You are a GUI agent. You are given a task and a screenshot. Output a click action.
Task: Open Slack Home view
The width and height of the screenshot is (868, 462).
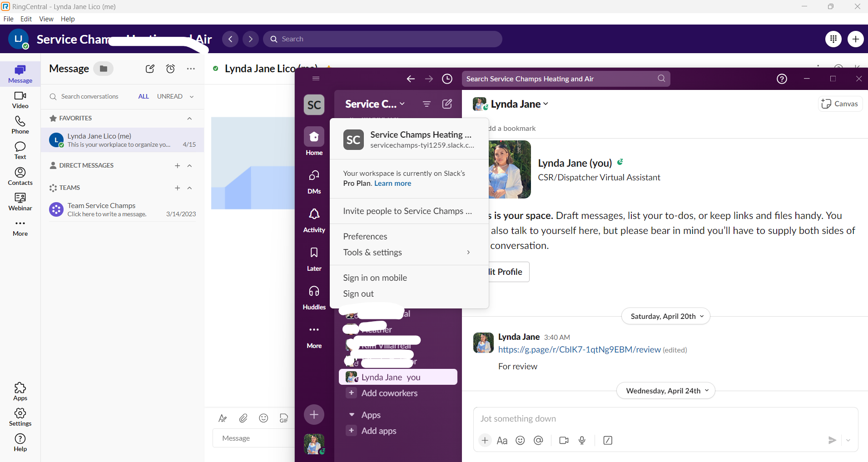point(314,142)
